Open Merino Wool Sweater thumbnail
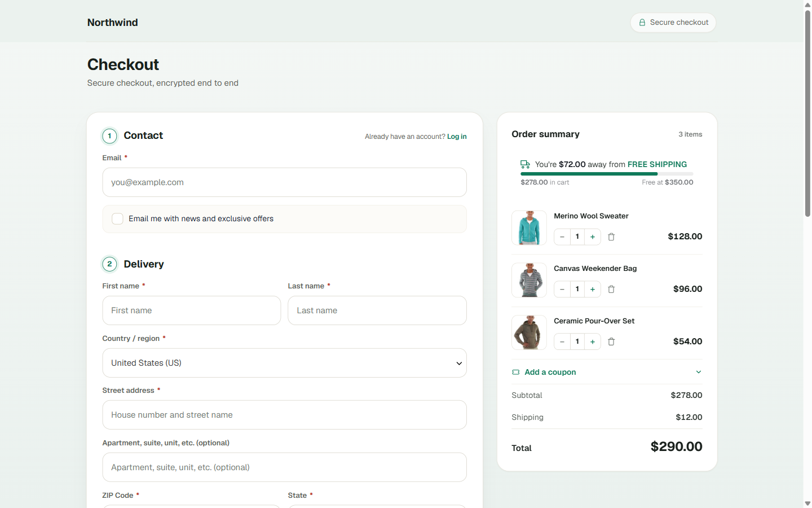The image size is (812, 508). [x=529, y=228]
